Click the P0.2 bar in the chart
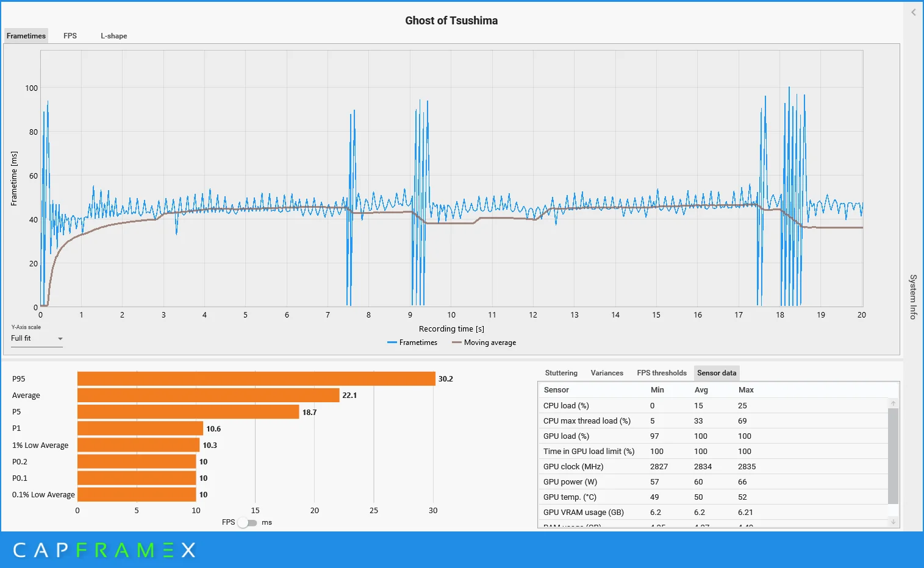 [x=137, y=462]
